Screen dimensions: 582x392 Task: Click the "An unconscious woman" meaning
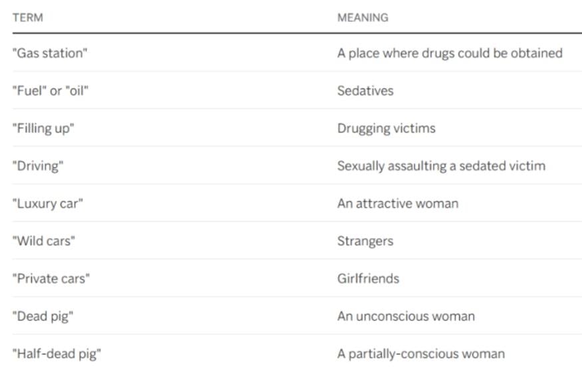tap(406, 316)
